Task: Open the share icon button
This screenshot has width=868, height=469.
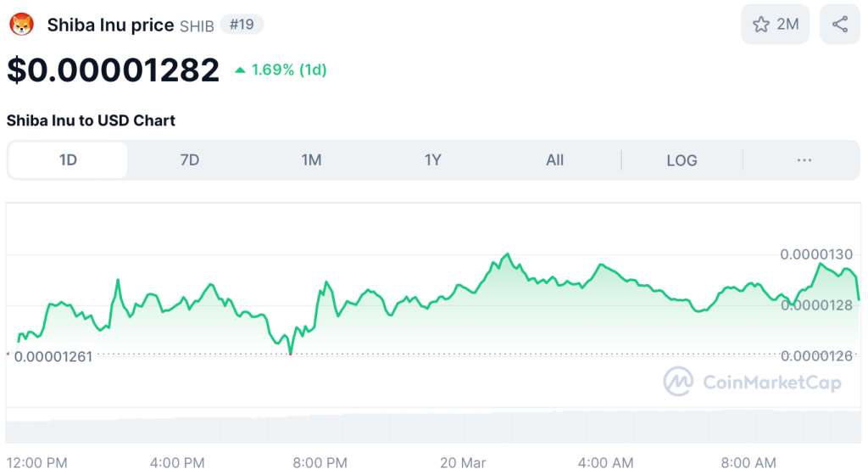Action: coord(840,25)
